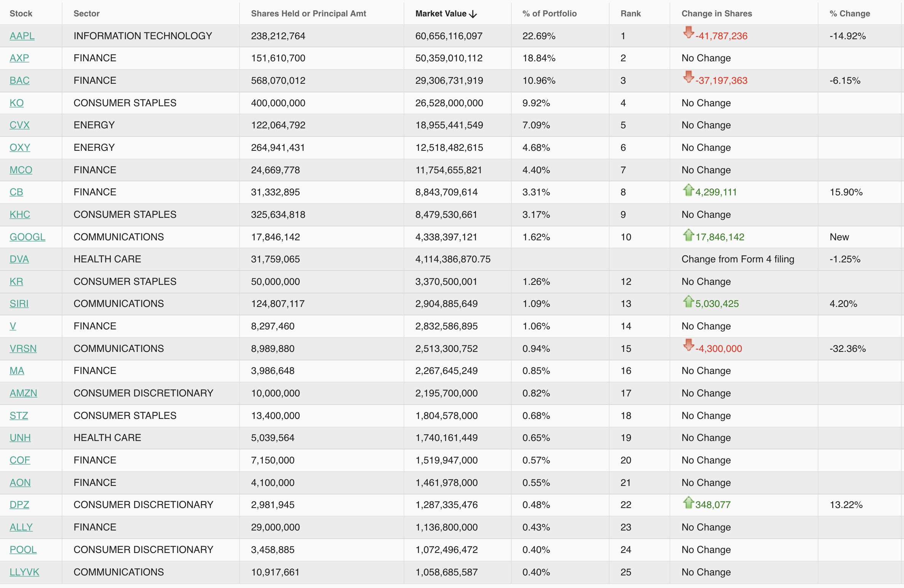Open the AAPL stock link
This screenshot has height=588, width=904.
[22, 36]
